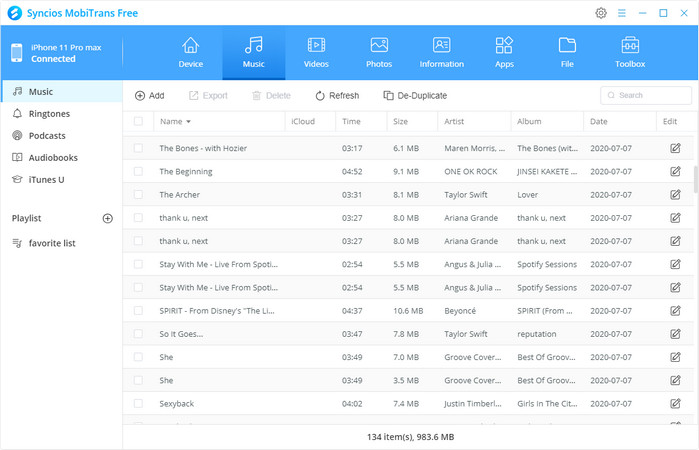
Task: Switch to the File tab
Action: pos(567,53)
